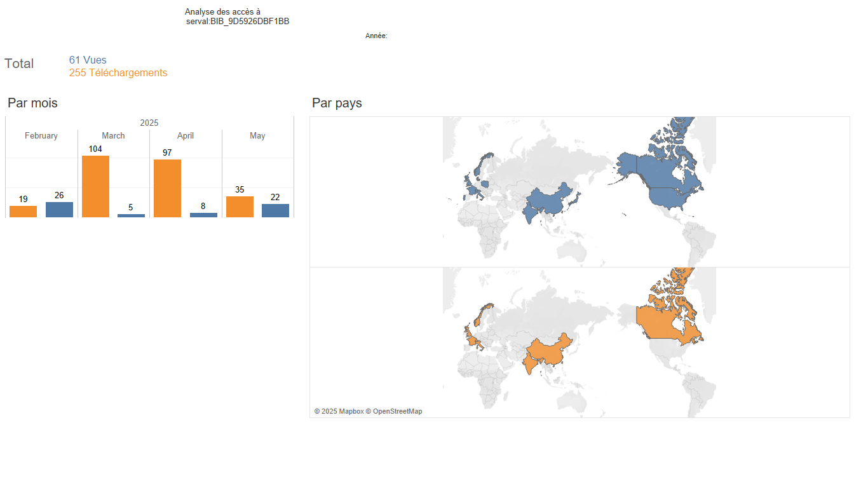Click the 61 Vues total label
Screen dimensions: 868x488
[88, 60]
